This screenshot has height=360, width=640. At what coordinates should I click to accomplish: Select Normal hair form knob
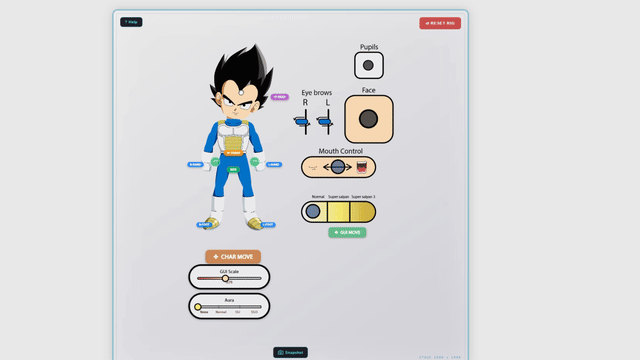(313, 211)
